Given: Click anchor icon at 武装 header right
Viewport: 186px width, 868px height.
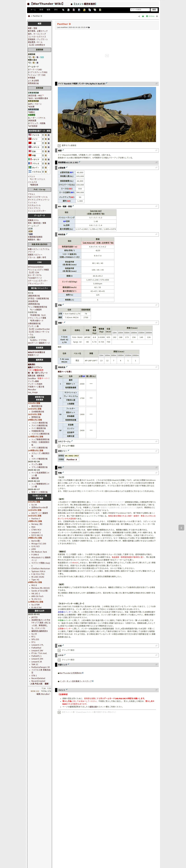Looking at the screenshot, I should tap(156, 305).
